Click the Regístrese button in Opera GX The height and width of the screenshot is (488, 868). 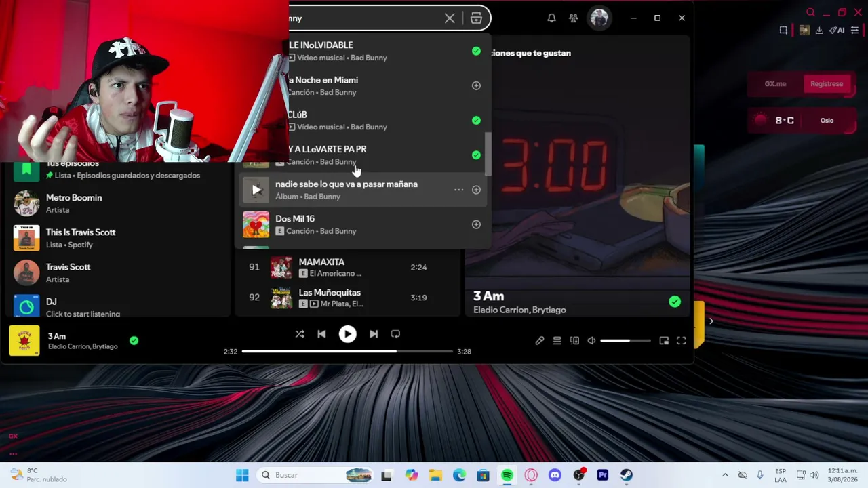(x=827, y=84)
